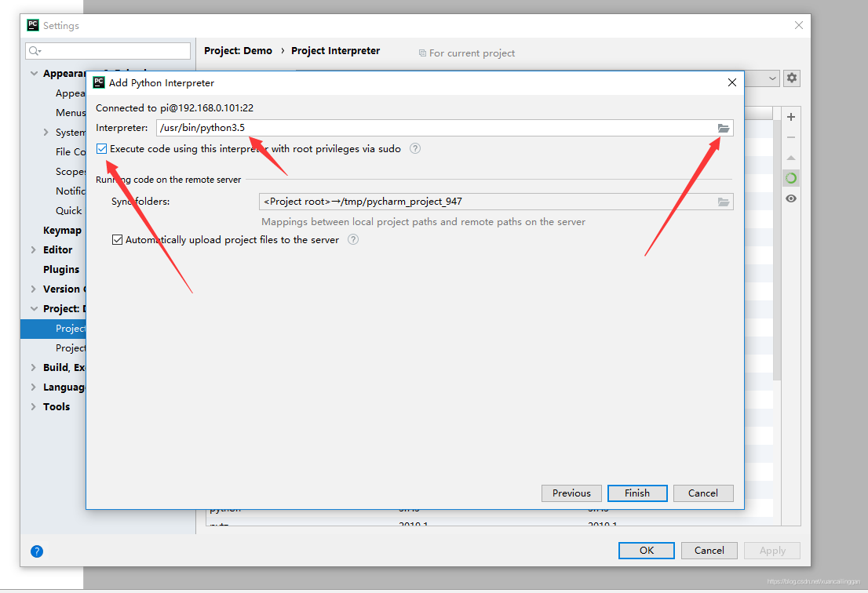Select File Colors tree item

pos(71,151)
